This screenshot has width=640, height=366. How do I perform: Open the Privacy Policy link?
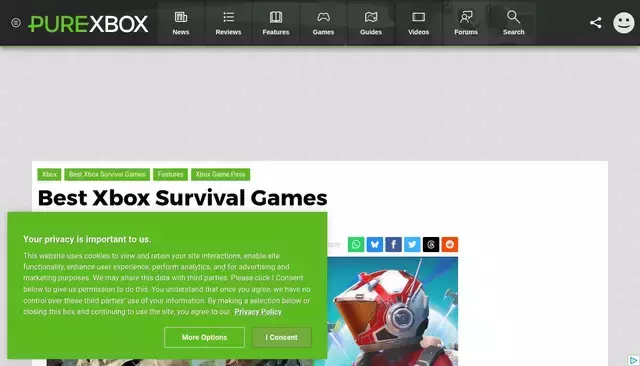coord(258,312)
